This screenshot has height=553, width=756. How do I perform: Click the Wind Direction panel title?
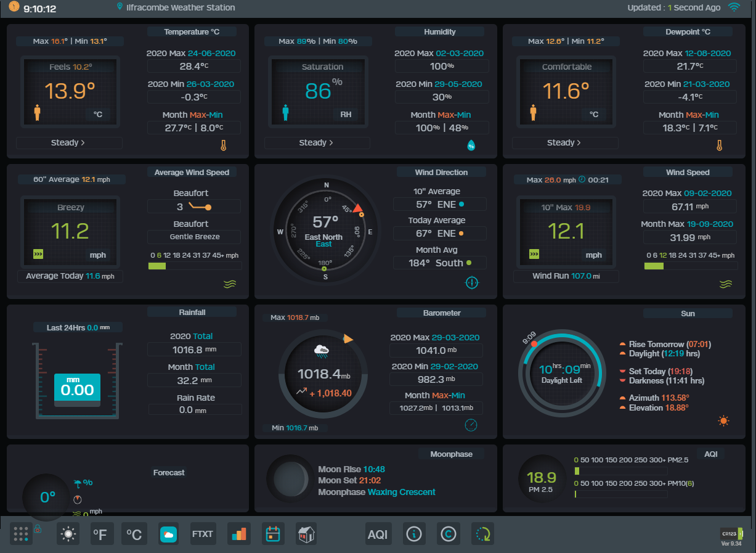pyautogui.click(x=441, y=173)
